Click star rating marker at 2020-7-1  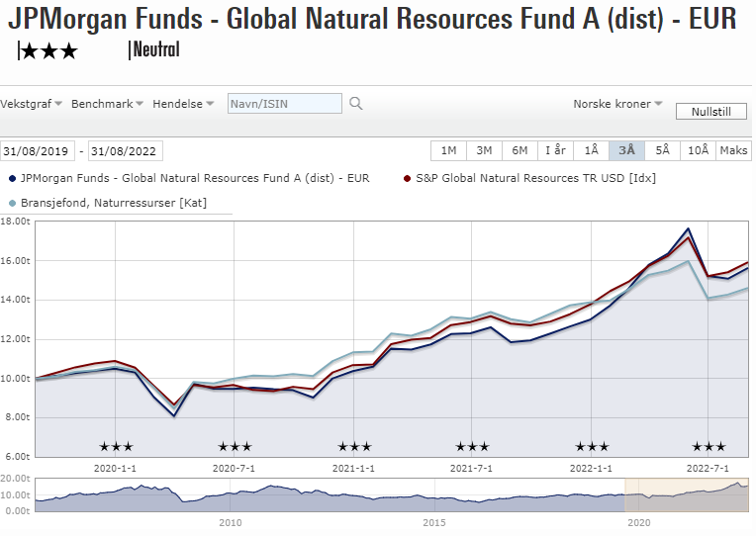[x=235, y=447]
